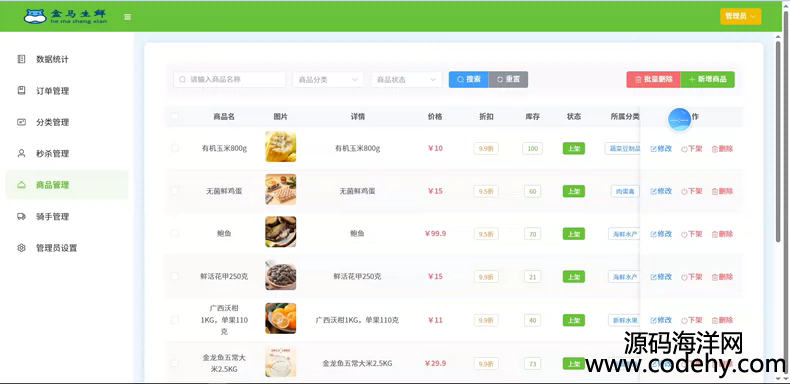Open the 管理员 user dropdown
This screenshot has height=384, width=790.
(x=740, y=17)
